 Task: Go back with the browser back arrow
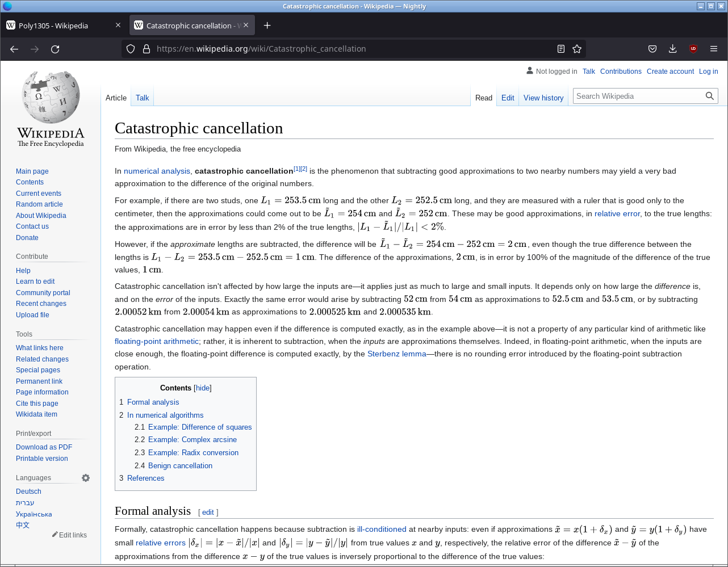pyautogui.click(x=14, y=49)
